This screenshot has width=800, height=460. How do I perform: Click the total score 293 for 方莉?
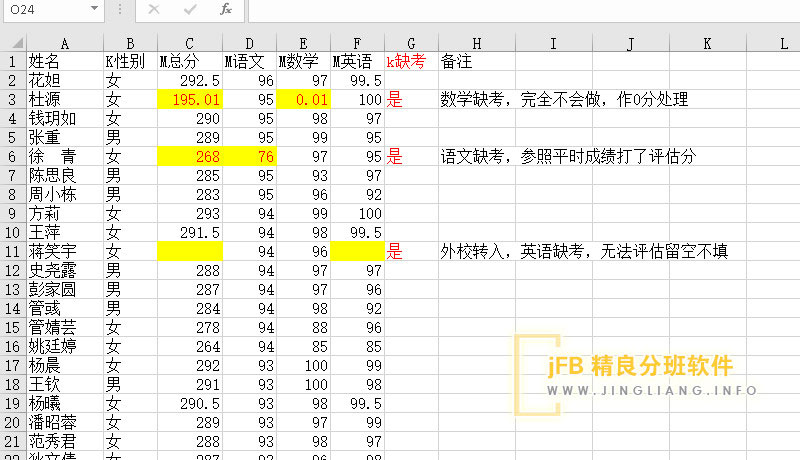[190, 214]
